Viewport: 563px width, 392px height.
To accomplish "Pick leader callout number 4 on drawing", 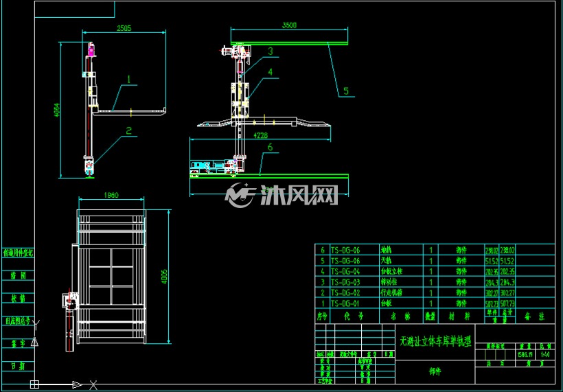I will [270, 72].
